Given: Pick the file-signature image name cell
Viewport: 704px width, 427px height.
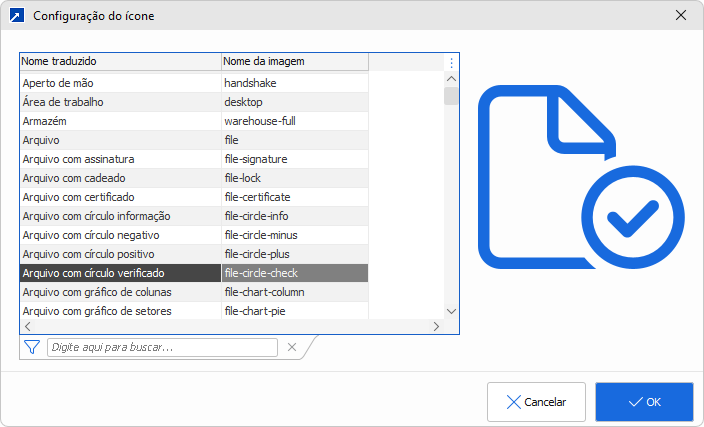Looking at the screenshot, I should pos(295,159).
